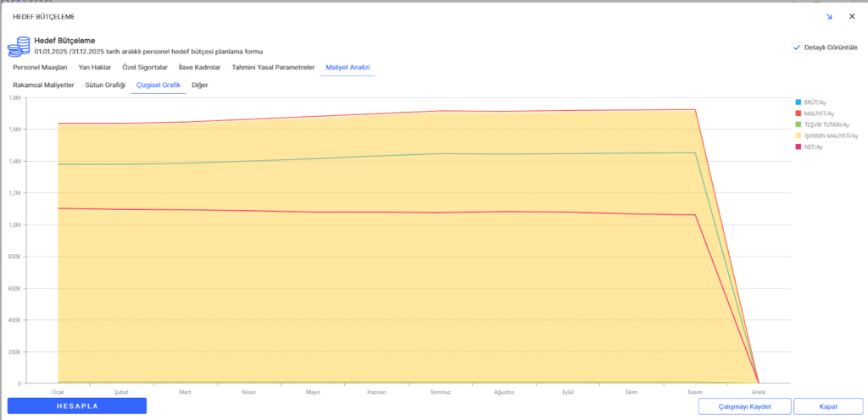The image size is (868, 420).
Task: Click the yellow İŞVEREN MALİYETİ/Ay legend marker
Action: (798, 135)
